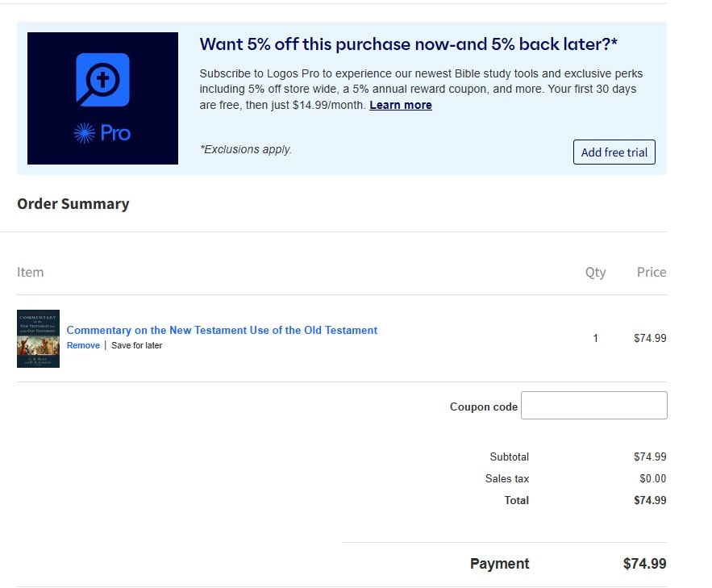Image resolution: width=712 pixels, height=588 pixels.
Task: Click the Coupon code label
Action: 483,407
